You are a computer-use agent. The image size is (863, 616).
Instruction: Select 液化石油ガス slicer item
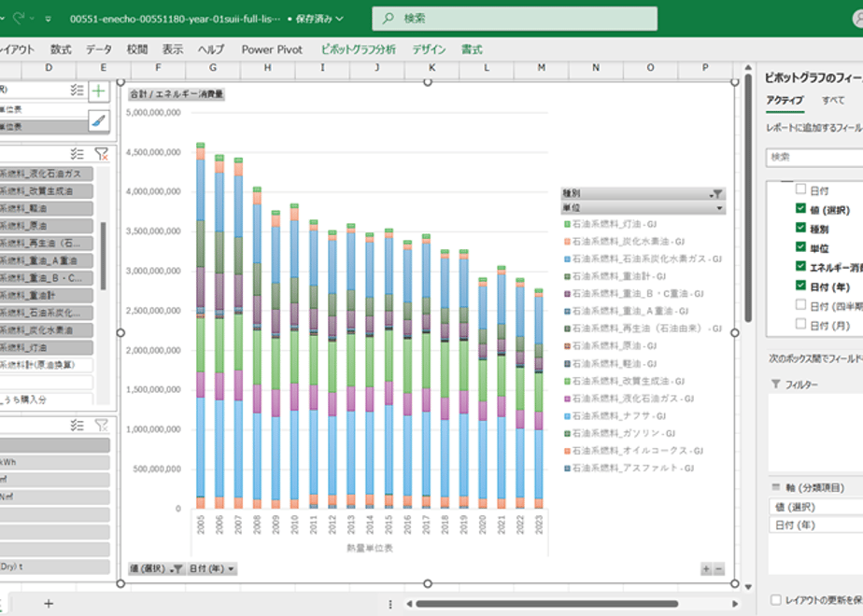[x=47, y=174]
